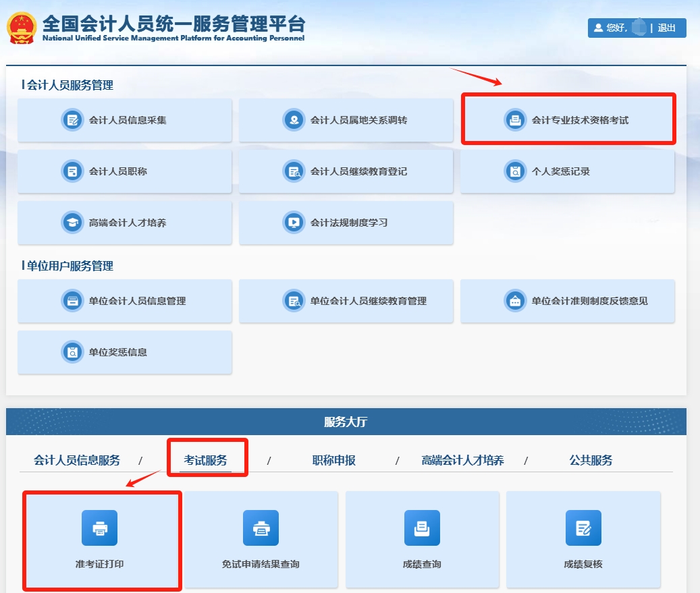700x593 pixels.
Task: Open 会计人员继续教育登记 service
Action: point(346,171)
